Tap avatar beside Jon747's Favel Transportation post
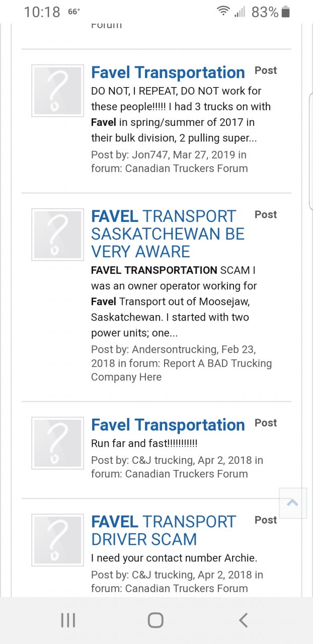Image resolution: width=313 pixels, height=644 pixels. point(57,91)
